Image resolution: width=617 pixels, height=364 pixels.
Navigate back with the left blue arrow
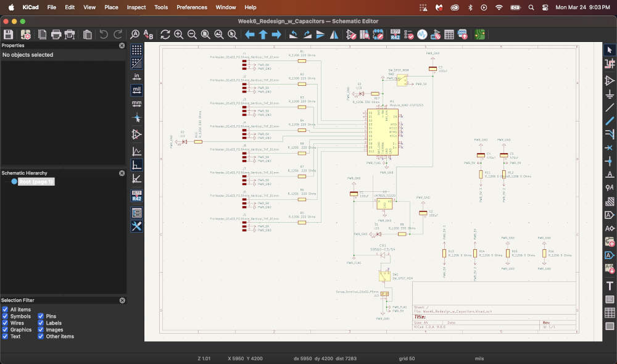point(249,35)
